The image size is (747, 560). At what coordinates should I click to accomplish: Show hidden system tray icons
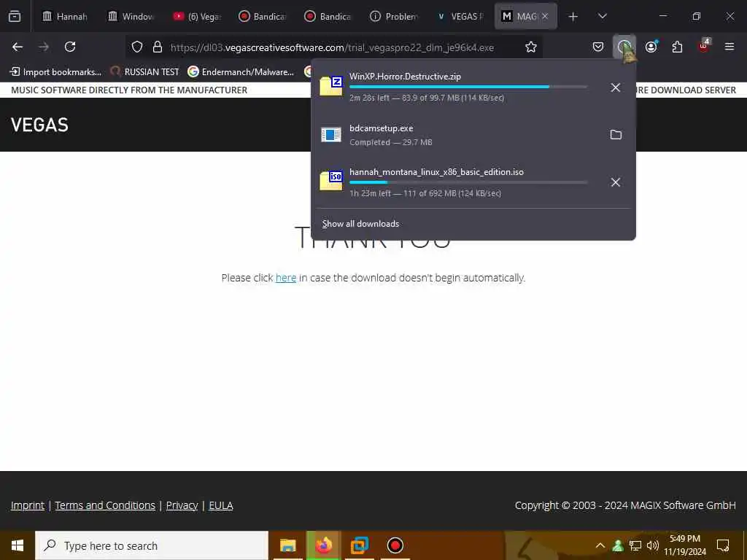(x=600, y=545)
